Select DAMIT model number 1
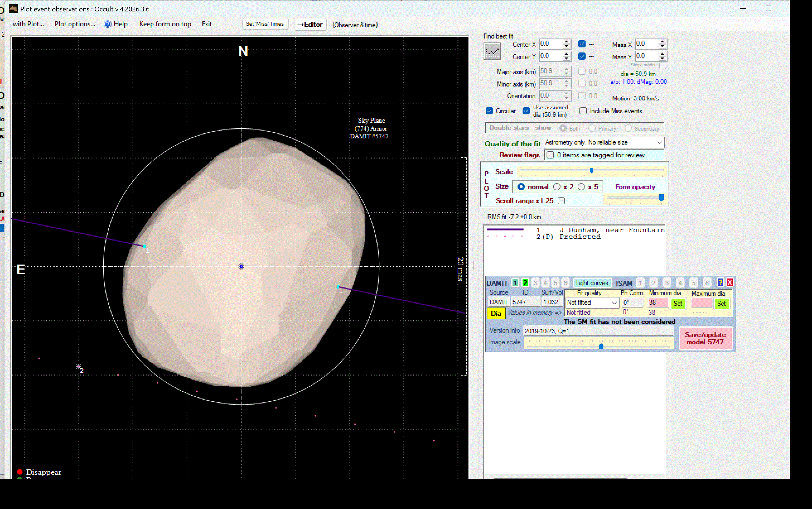 tap(515, 283)
